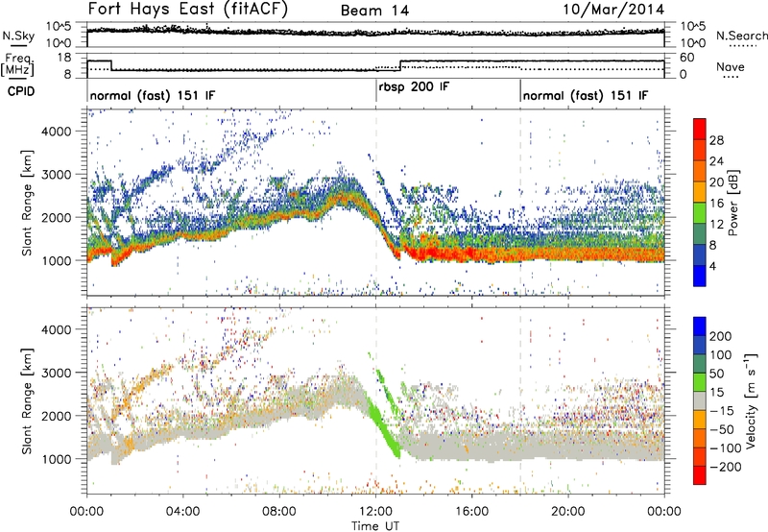Click the 'Velocity [m s-1]' colorbar title
Viewport: 768px width, 532px height.
pos(750,400)
